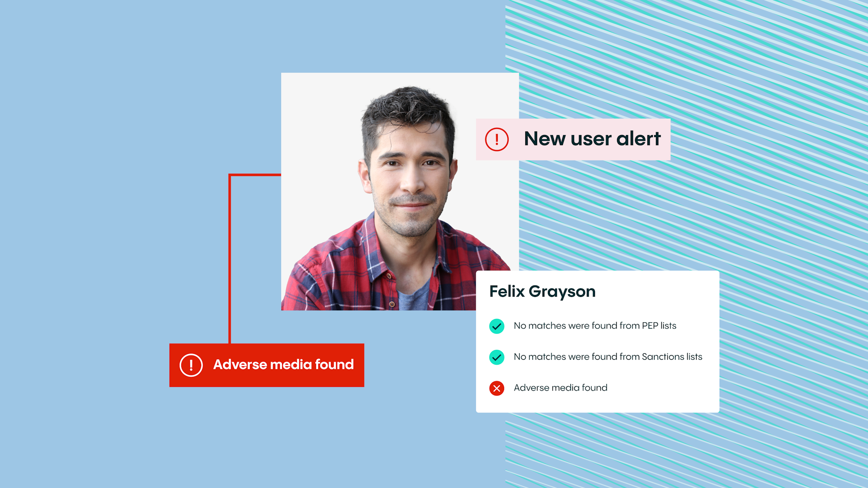
Task: Click 'No matches were found from Sanctions lists'
Action: pyautogui.click(x=608, y=357)
